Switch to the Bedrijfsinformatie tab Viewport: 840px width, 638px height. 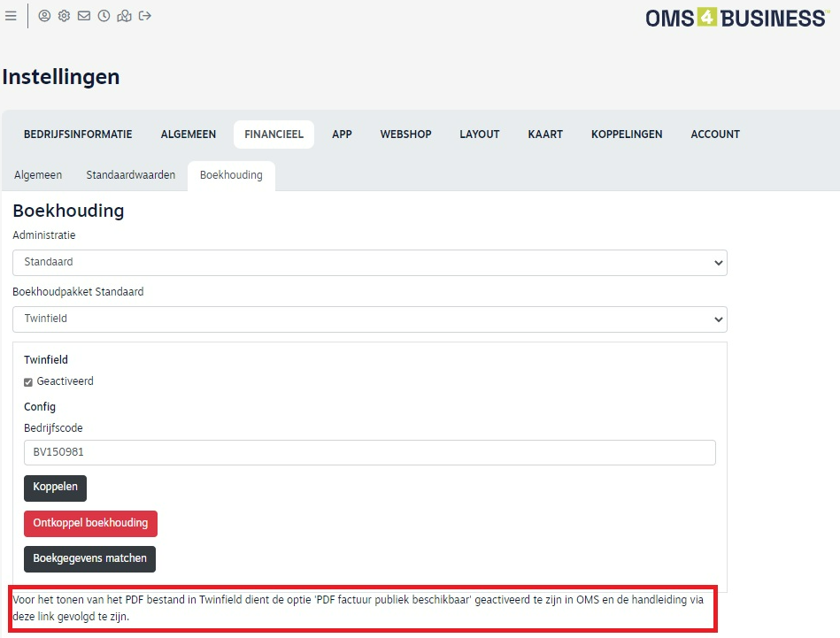click(x=78, y=135)
